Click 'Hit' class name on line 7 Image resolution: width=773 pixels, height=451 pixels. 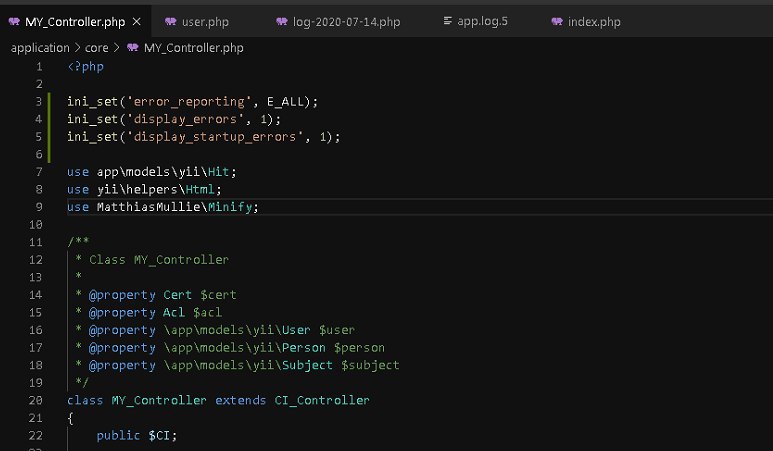point(218,172)
